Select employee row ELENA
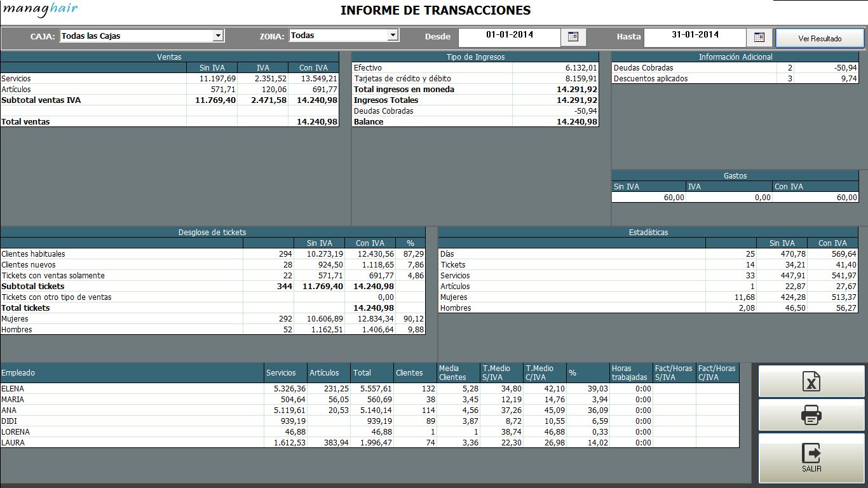This screenshot has width=868, height=488. pyautogui.click(x=370, y=388)
